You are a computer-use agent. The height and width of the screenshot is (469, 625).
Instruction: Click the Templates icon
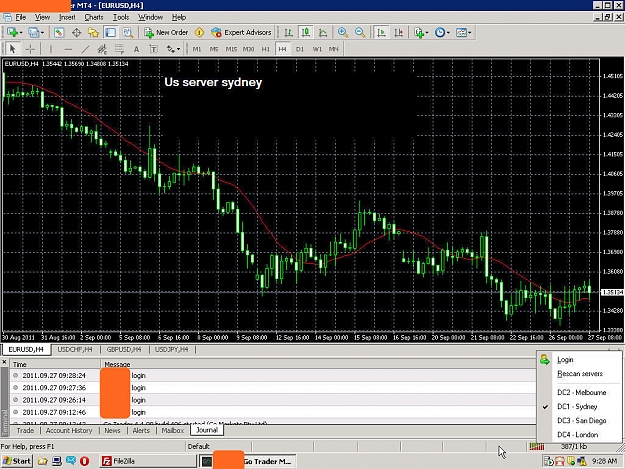(461, 33)
